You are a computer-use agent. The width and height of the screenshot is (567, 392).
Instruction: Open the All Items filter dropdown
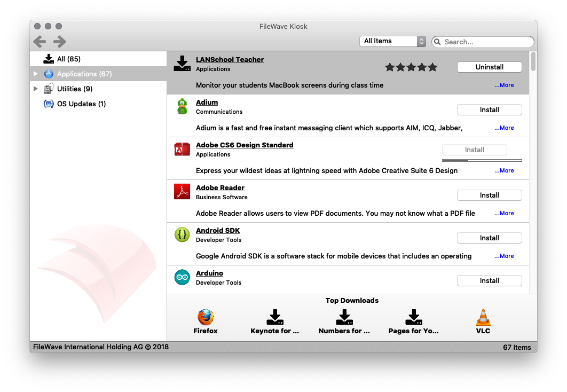[392, 41]
